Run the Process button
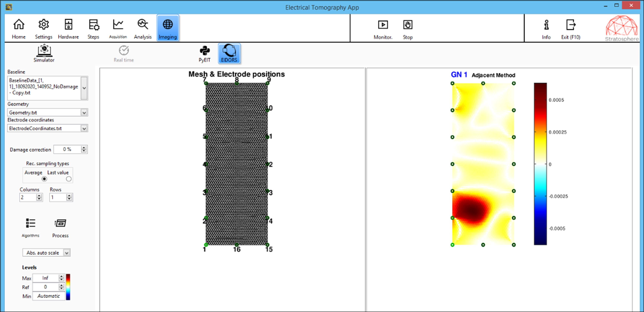 (60, 228)
